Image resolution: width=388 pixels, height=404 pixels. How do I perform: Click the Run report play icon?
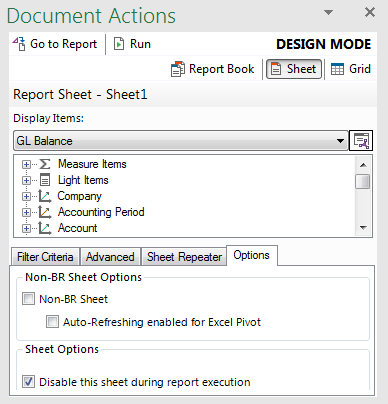pos(119,44)
